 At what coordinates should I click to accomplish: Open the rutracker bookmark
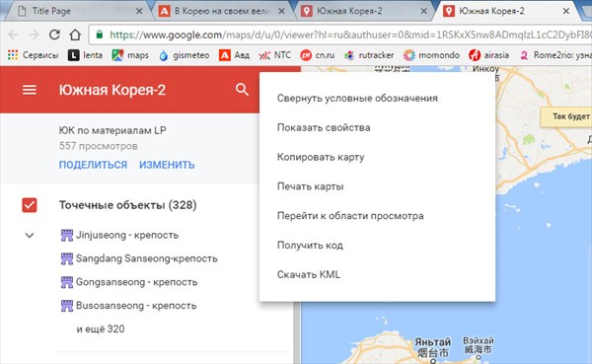(x=369, y=55)
